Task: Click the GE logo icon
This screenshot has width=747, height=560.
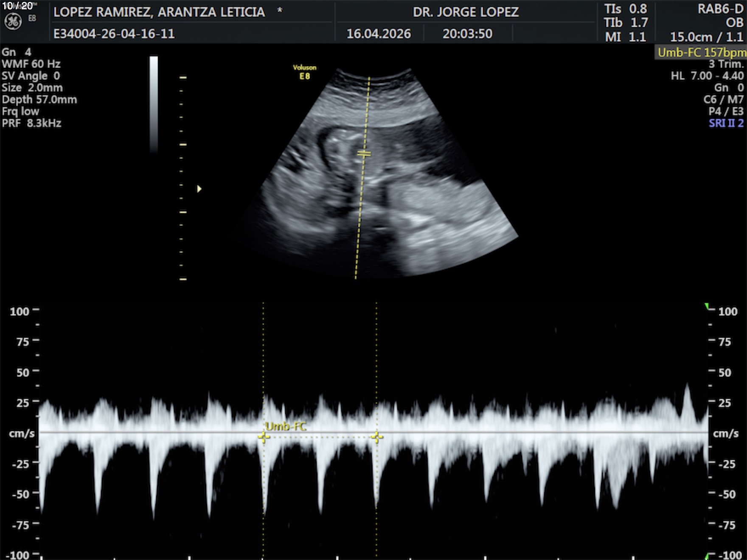Action: 13,22
